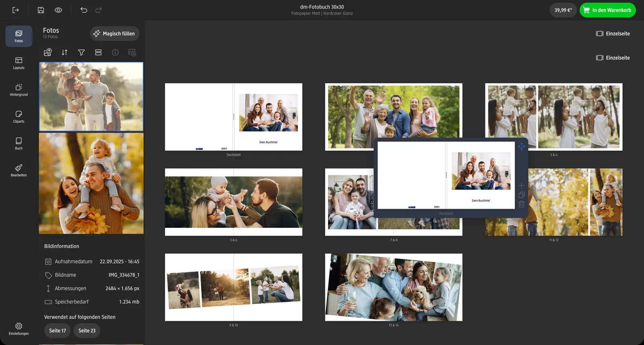Open the Fotos sidebar tab
The height and width of the screenshot is (345, 644).
pyautogui.click(x=19, y=36)
